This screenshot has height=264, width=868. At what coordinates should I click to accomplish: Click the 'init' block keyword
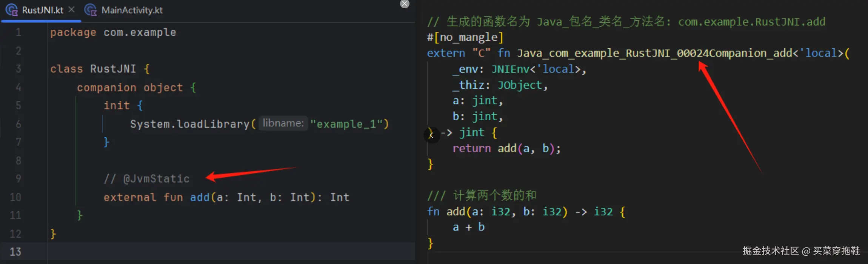click(x=117, y=106)
